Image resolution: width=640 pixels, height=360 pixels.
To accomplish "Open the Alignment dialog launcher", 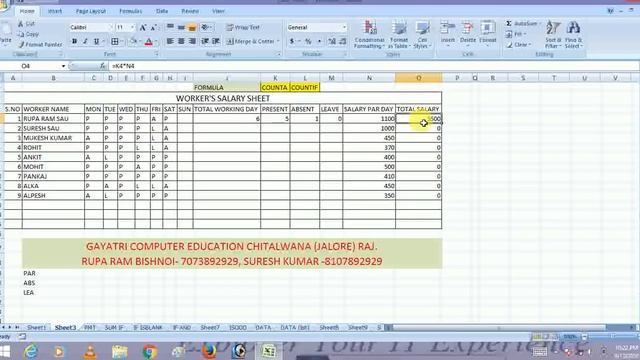I will click(279, 54).
